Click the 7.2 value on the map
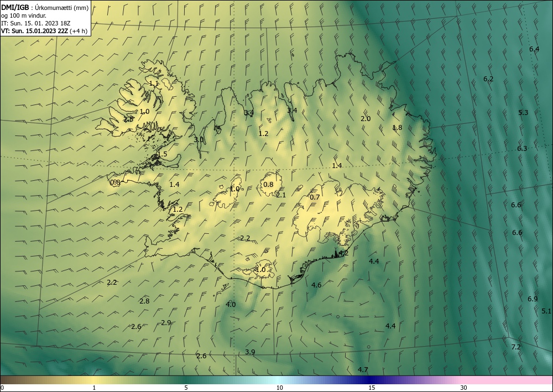Image resolution: width=553 pixels, height=392 pixels. [x=515, y=347]
